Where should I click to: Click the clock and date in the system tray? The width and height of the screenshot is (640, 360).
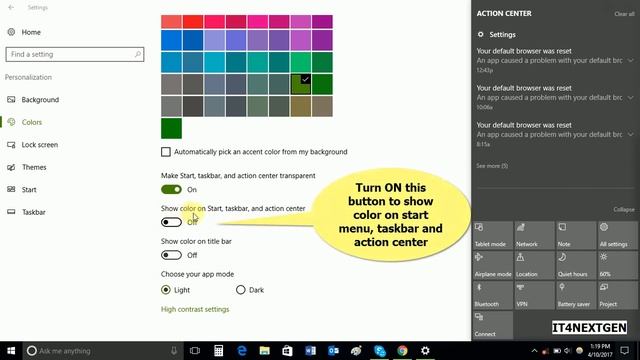600,351
